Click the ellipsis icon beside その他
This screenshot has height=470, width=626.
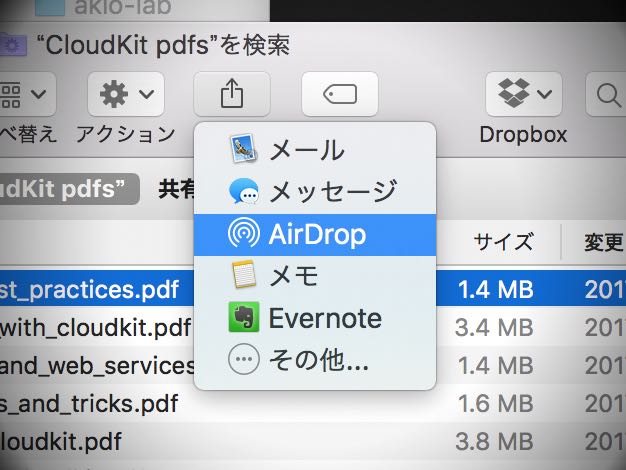(x=244, y=359)
